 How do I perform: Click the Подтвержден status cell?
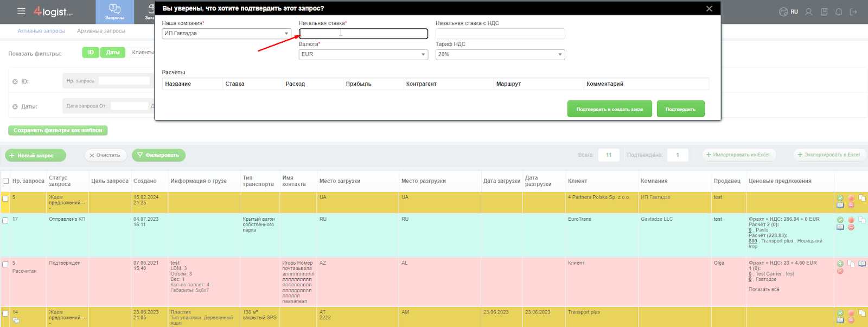coord(65,263)
